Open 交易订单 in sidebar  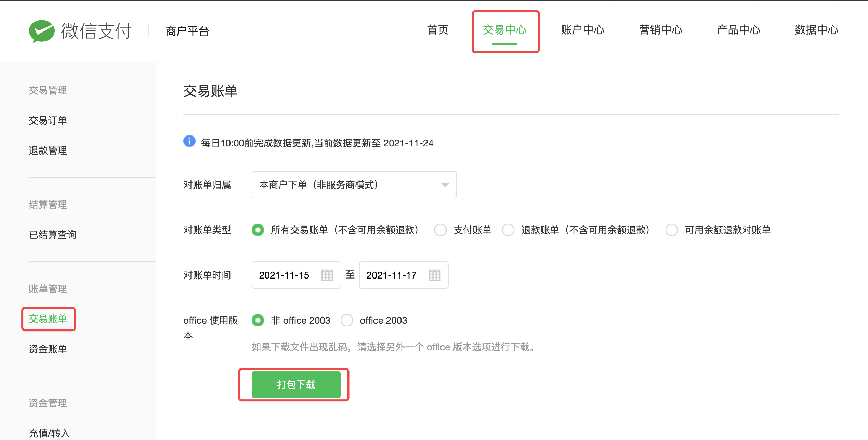point(48,120)
